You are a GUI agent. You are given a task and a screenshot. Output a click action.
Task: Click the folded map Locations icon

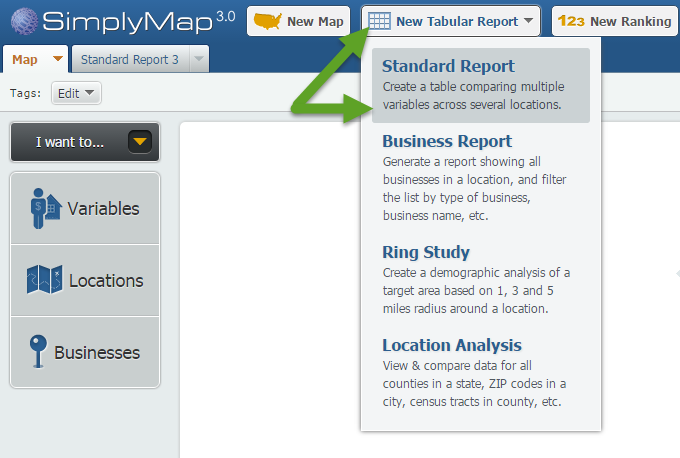pyautogui.click(x=44, y=280)
